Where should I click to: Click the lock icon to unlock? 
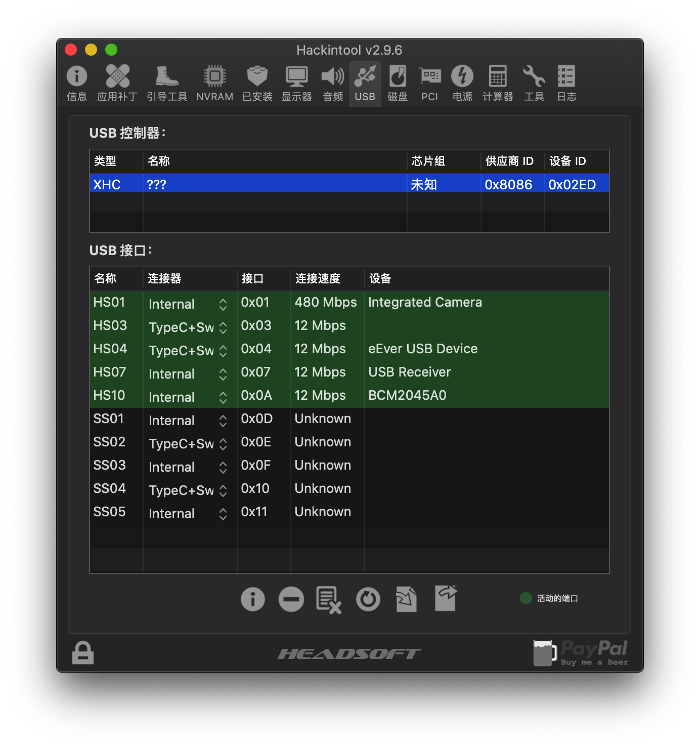[x=83, y=652]
